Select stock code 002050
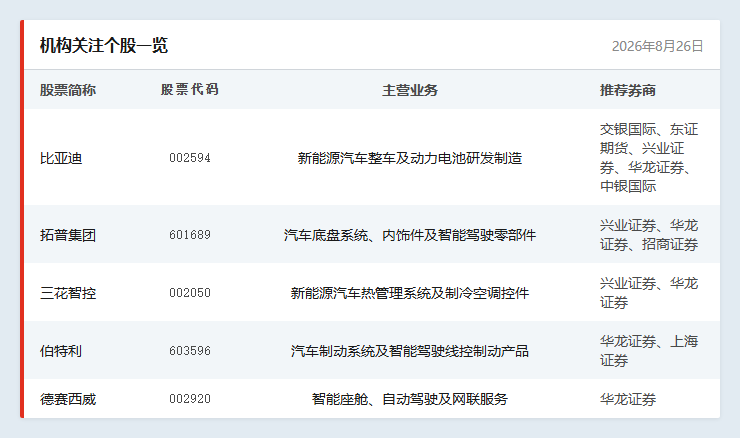Image resolution: width=740 pixels, height=438 pixels. 190,293
